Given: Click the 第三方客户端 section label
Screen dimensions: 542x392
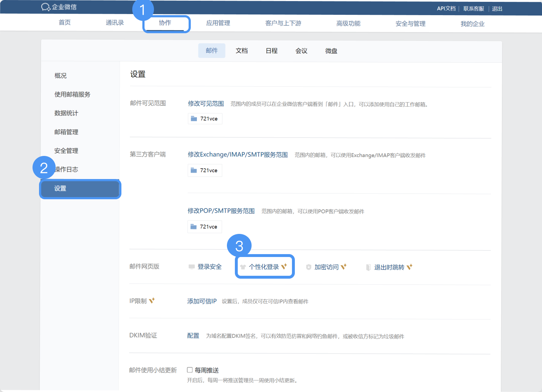Looking at the screenshot, I should tap(148, 154).
